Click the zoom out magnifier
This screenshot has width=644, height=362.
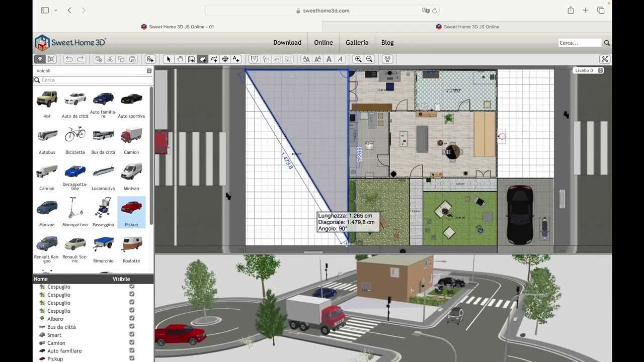pos(369,59)
